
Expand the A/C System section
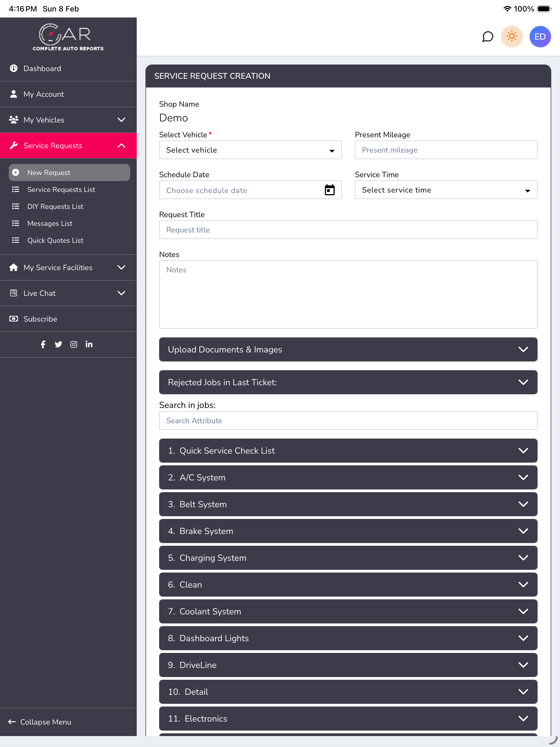(348, 477)
